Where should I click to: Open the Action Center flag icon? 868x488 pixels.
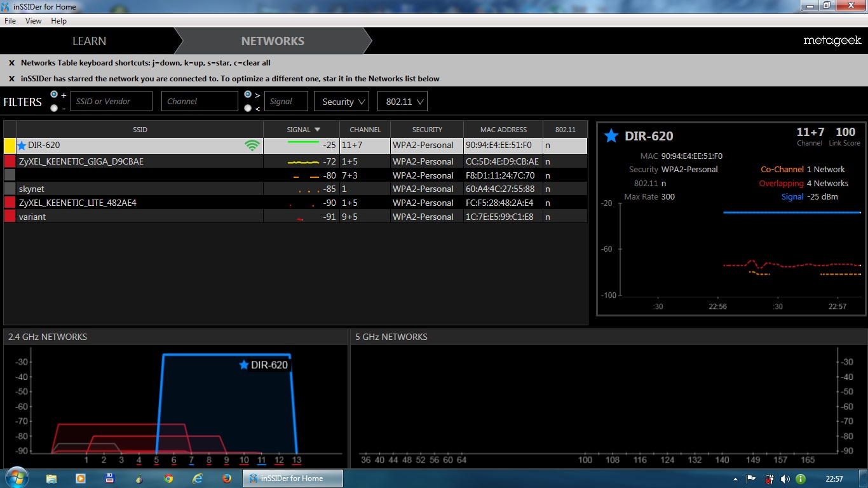[751, 479]
